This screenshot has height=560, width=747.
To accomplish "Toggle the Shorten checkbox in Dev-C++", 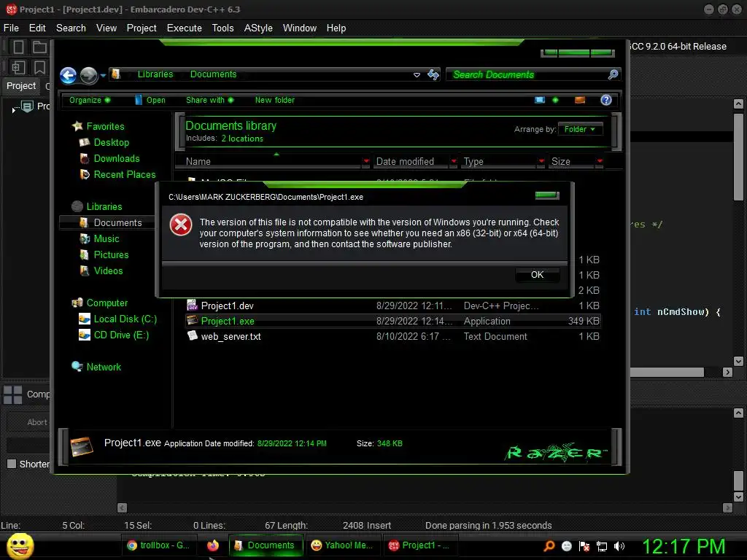I will 12,464.
